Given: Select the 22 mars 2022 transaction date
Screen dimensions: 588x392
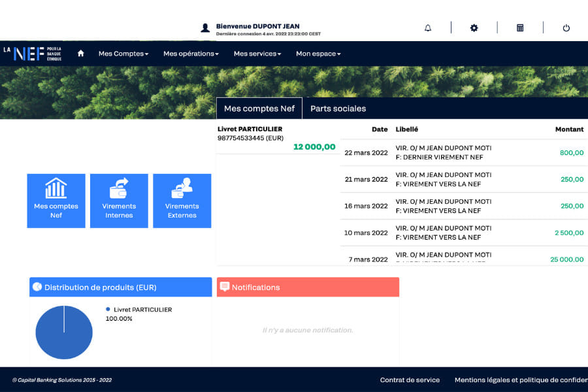Looking at the screenshot, I should click(x=366, y=153).
